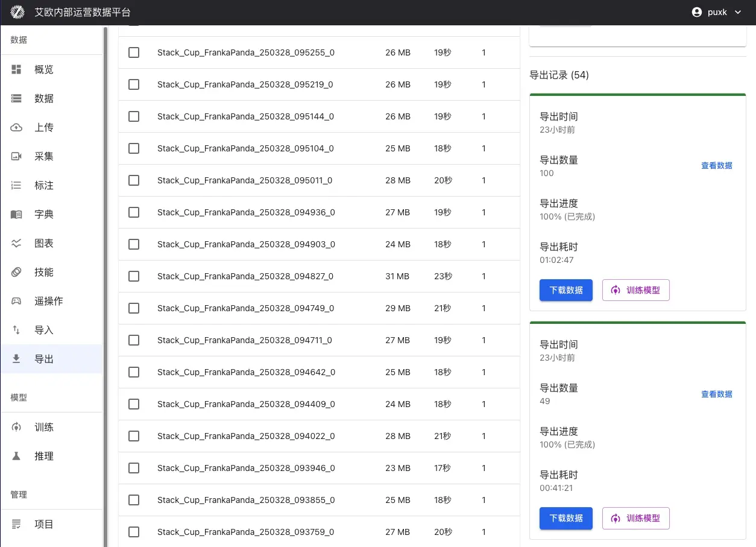The height and width of the screenshot is (547, 756).
Task: Select the 导入 arrows icon
Action: tap(17, 330)
